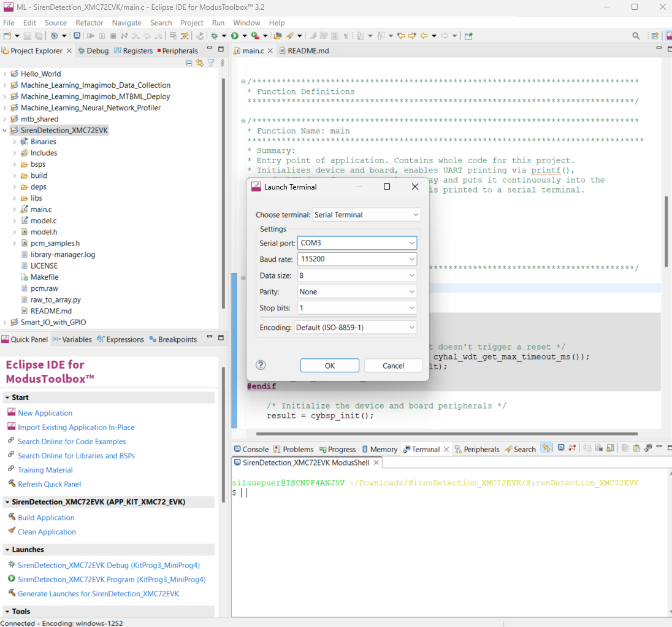Click the Open Perspective icon

click(655, 36)
